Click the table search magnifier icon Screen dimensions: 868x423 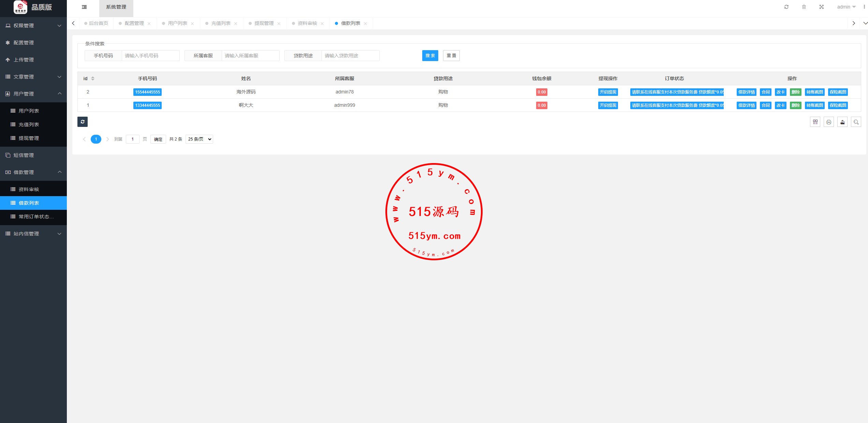[856, 122]
